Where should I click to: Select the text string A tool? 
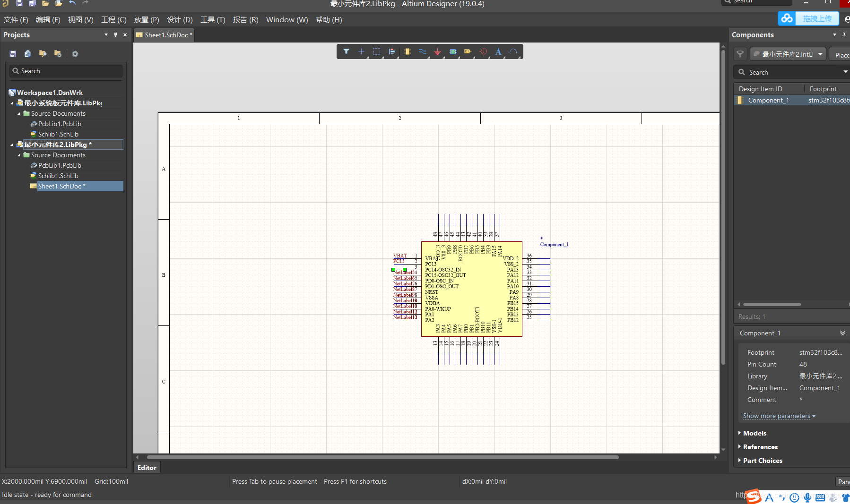coord(498,51)
